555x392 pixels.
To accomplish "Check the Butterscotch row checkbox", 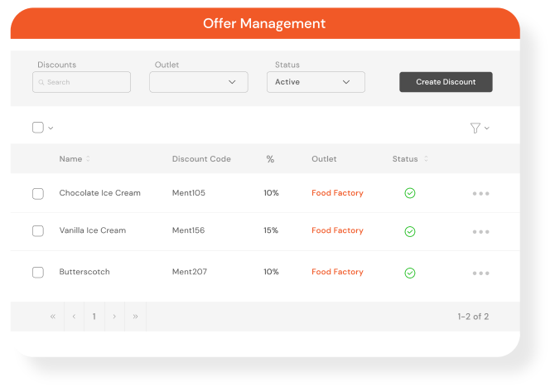I will pyautogui.click(x=38, y=272).
